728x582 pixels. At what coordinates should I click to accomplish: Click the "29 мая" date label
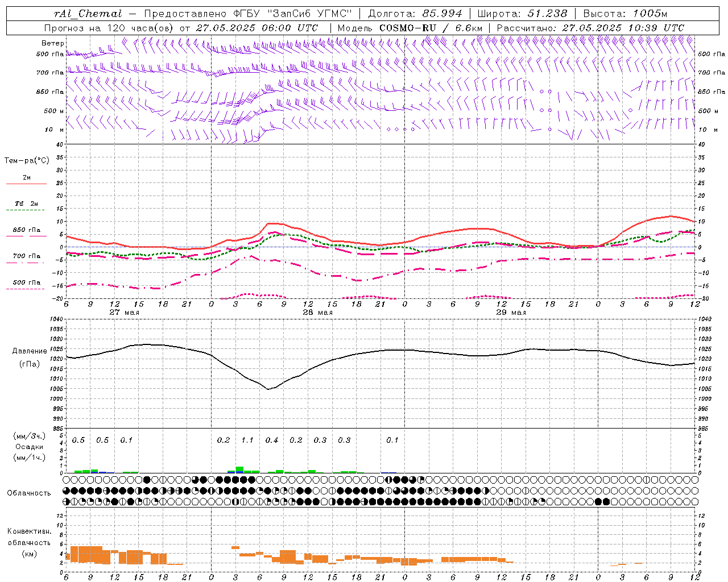point(511,313)
